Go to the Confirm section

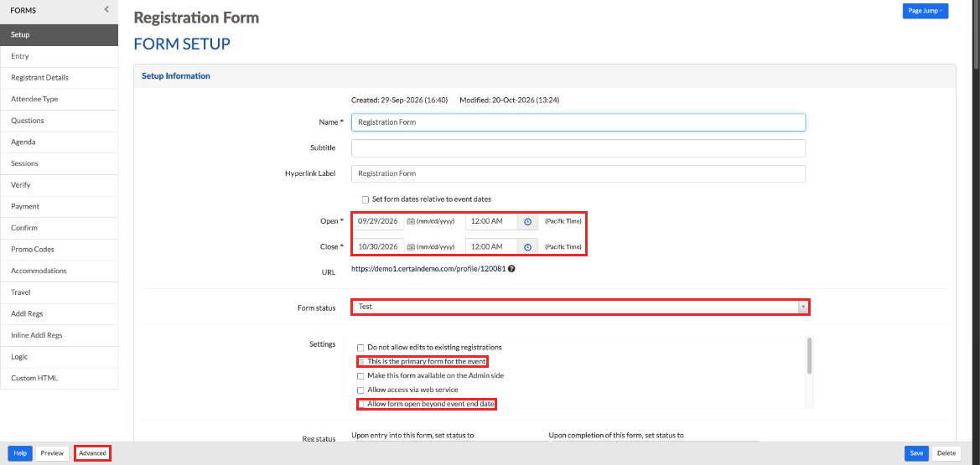(x=59, y=228)
